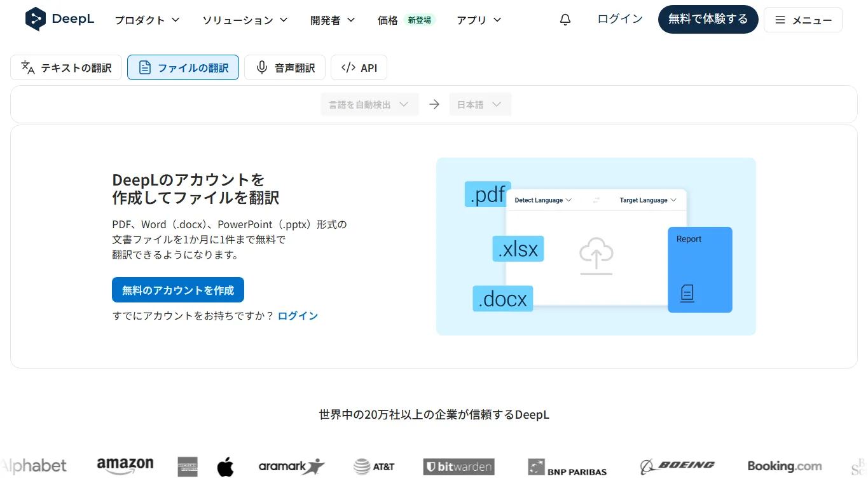This screenshot has height=488, width=868.
Task: Click 無料で体験する button
Action: pyautogui.click(x=708, y=19)
